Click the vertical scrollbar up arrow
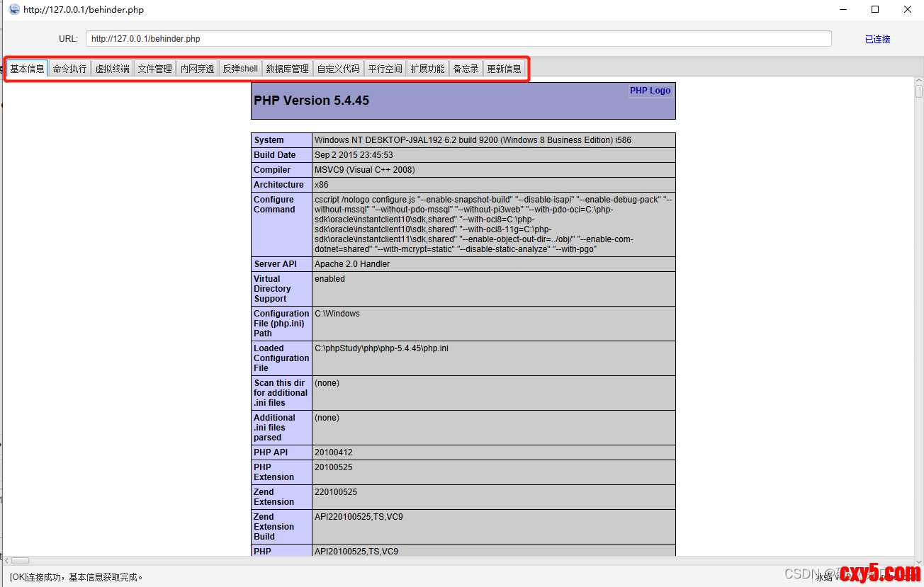Screen dimensions: 924x587 click(918, 81)
